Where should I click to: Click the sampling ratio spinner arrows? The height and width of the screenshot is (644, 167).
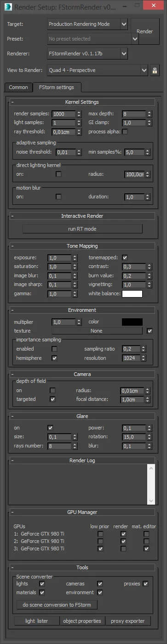tap(144, 349)
